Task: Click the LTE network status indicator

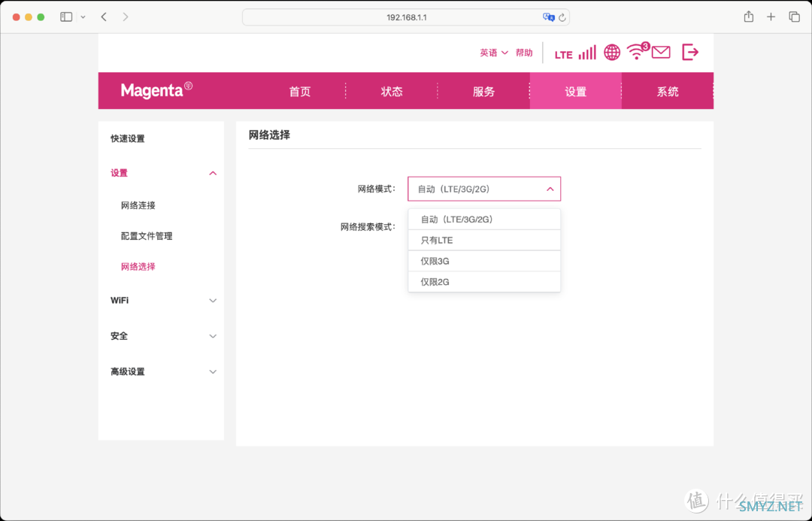Action: 563,54
